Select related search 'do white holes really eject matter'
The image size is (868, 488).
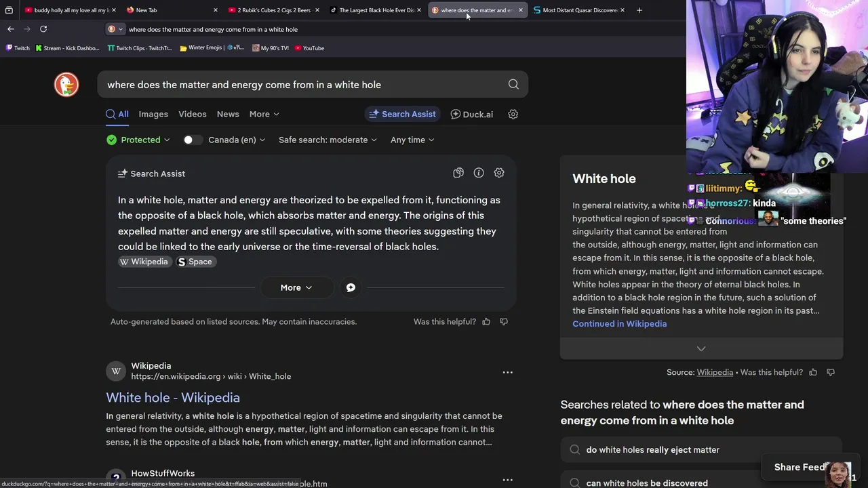[x=701, y=449]
